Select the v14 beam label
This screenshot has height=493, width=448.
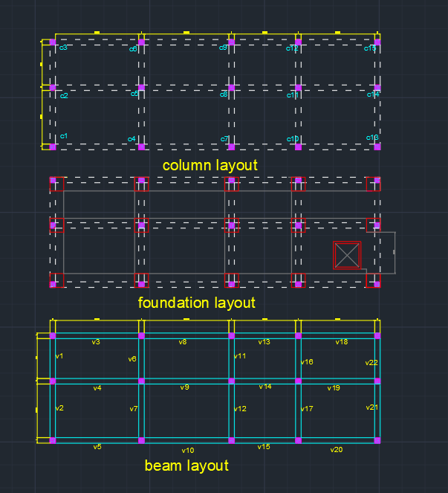click(x=265, y=387)
